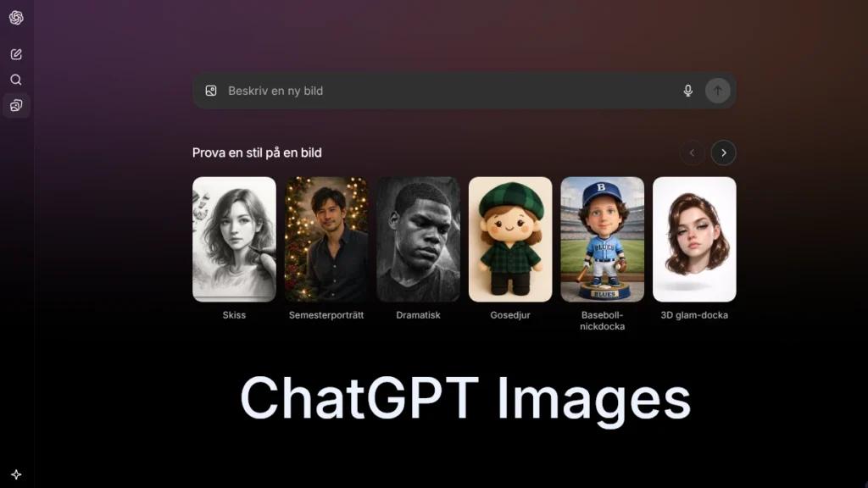This screenshot has height=488, width=868.
Task: Open the image library sidebar icon
Action: pyautogui.click(x=16, y=105)
